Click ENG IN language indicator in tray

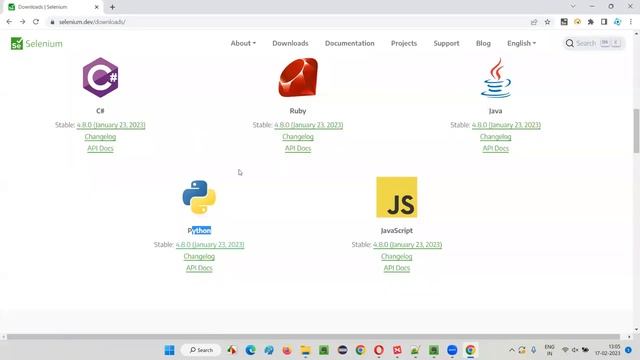point(549,350)
